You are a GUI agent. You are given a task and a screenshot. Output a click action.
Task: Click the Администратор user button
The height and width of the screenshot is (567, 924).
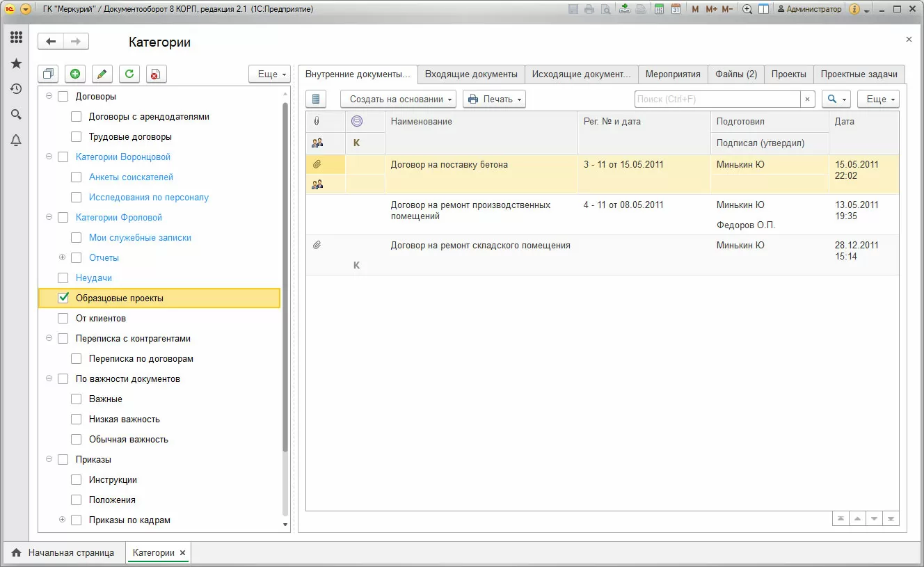[x=809, y=9]
